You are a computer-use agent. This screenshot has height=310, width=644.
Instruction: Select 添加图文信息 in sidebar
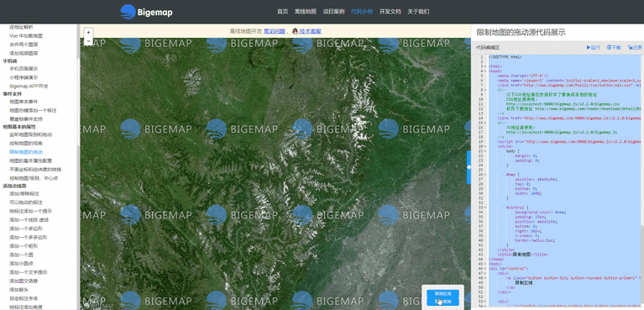[24, 281]
